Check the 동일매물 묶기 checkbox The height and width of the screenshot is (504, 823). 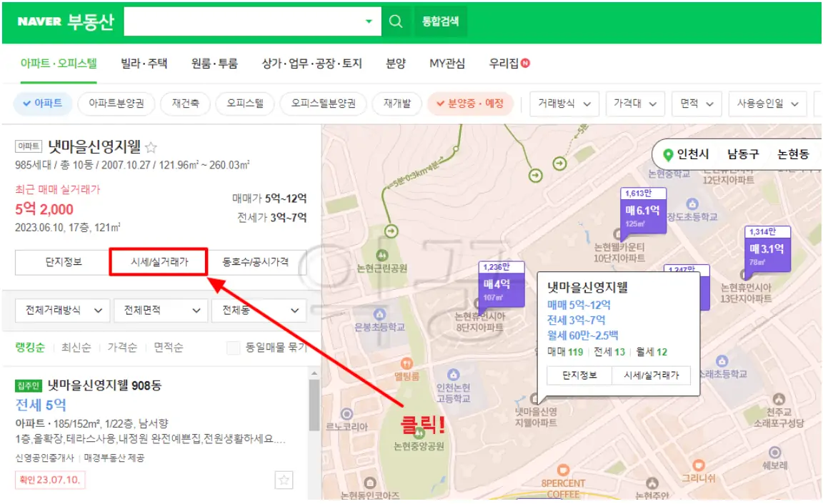coord(234,348)
